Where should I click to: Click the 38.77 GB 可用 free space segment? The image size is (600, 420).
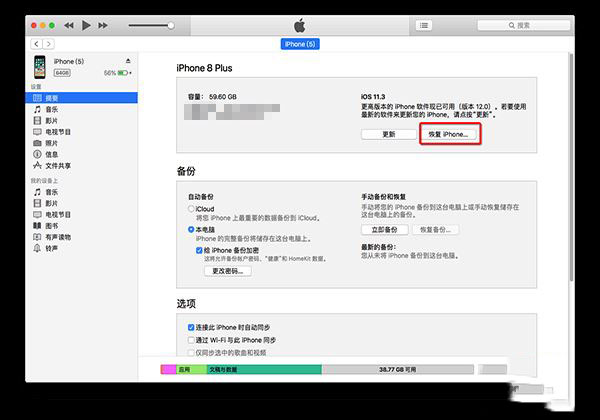pos(398,370)
